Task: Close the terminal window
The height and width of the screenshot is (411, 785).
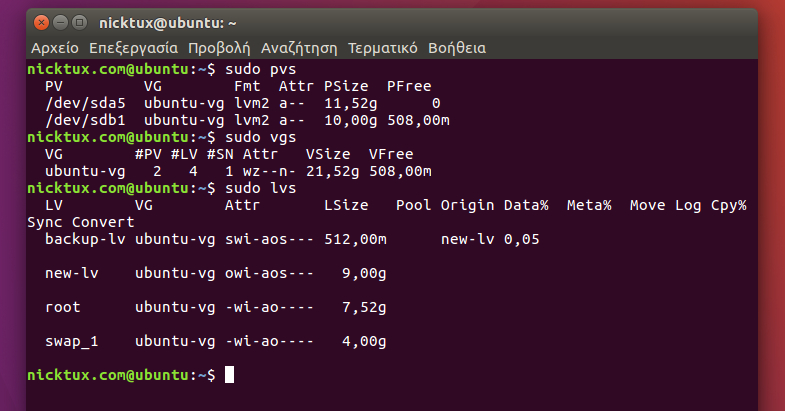Action: click(41, 22)
